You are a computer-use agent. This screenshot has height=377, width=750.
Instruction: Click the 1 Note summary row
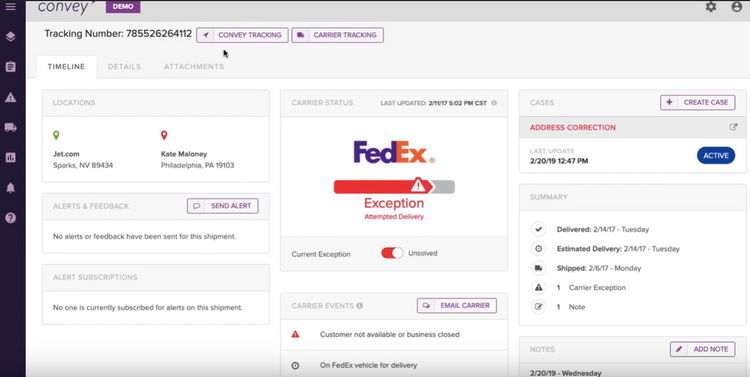click(x=571, y=307)
